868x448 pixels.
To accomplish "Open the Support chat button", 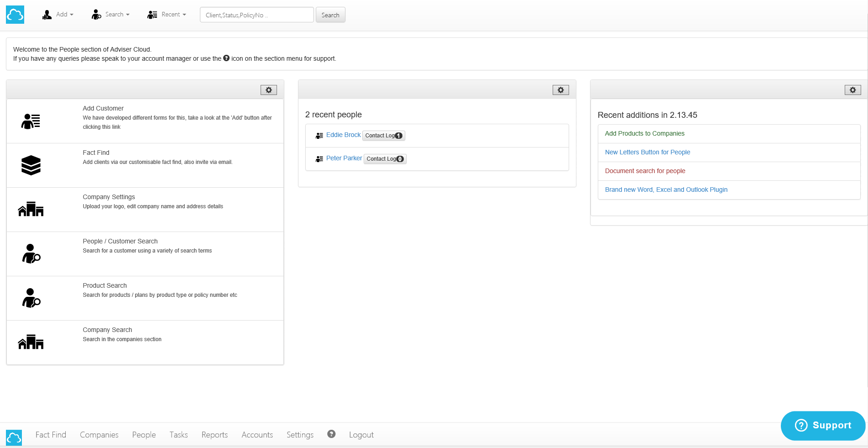I will tap(823, 426).
